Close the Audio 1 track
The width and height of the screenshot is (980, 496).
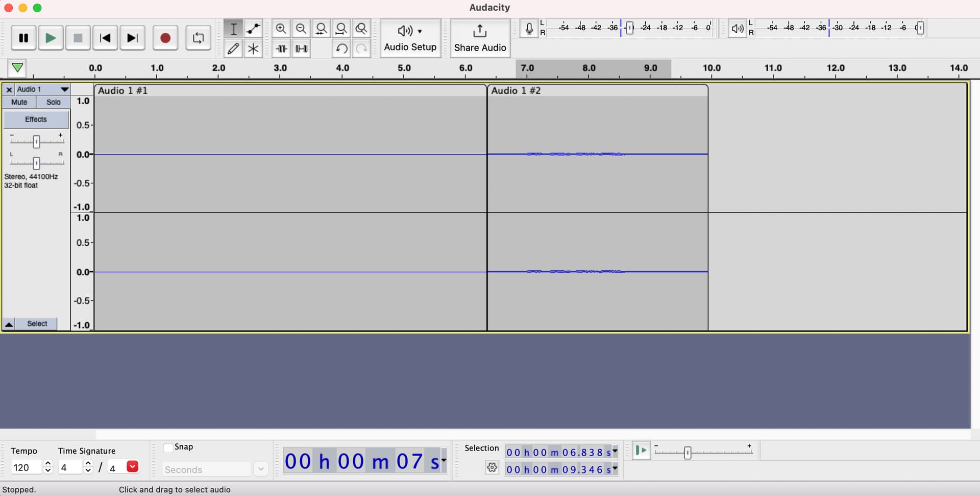click(9, 89)
